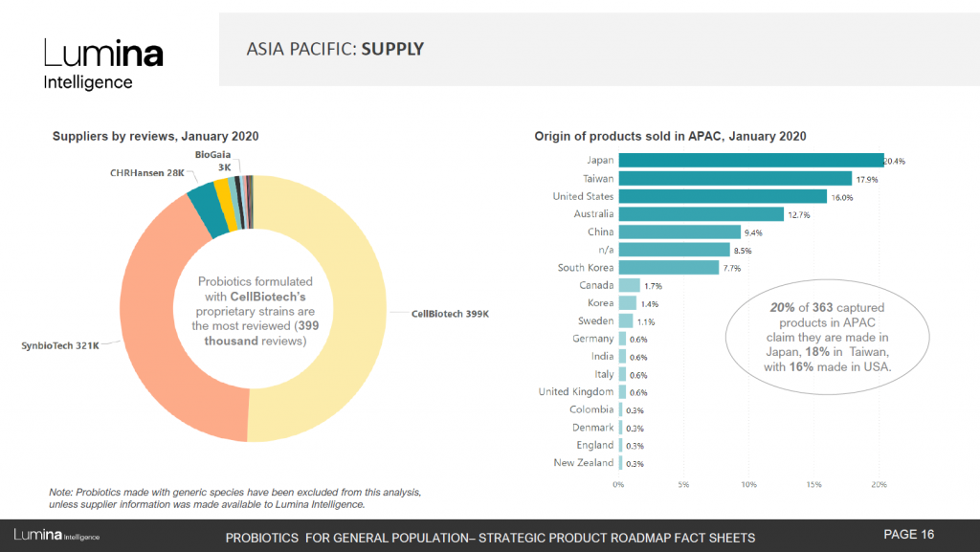Click the "10%" tick on the x-axis
980x552 pixels.
pos(748,485)
